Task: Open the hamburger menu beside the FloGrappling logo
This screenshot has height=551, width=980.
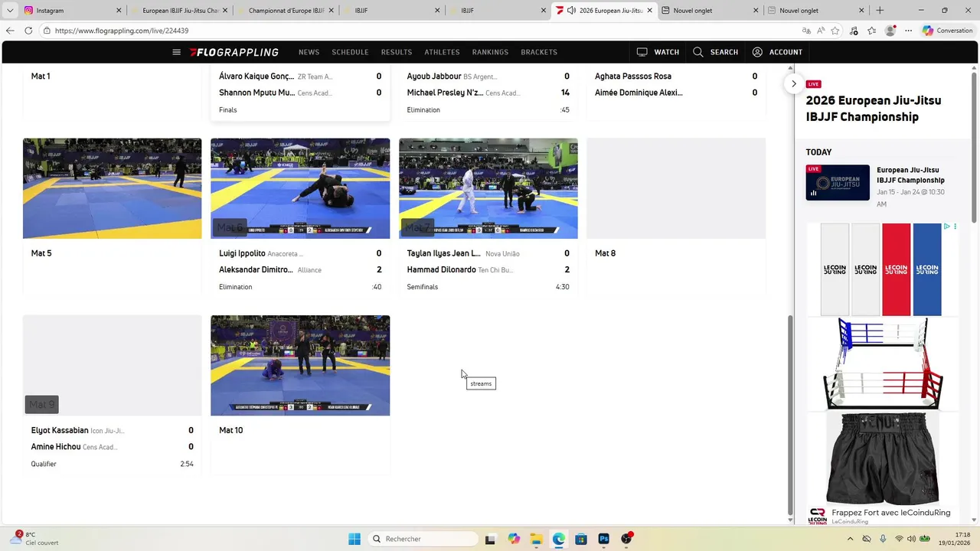Action: click(176, 52)
